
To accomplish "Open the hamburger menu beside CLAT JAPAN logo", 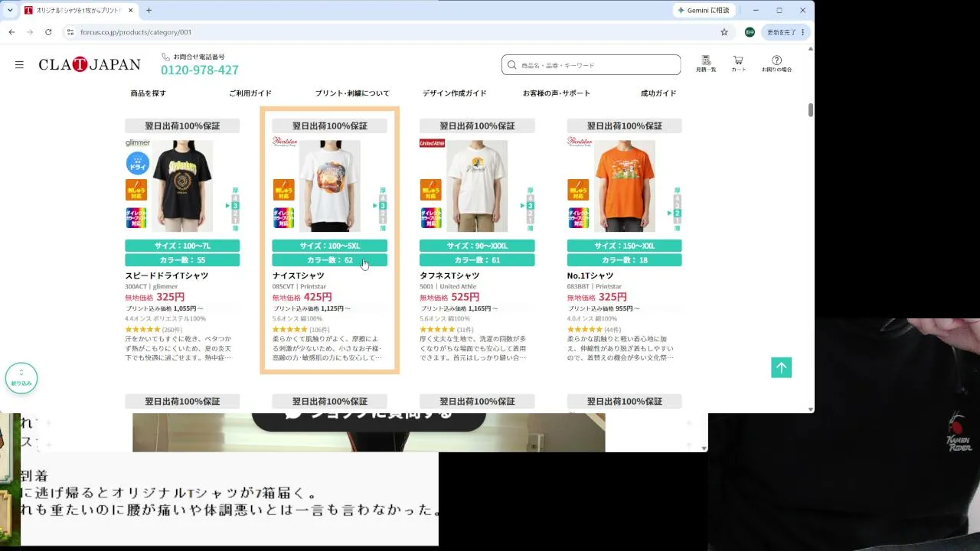I will tap(19, 65).
